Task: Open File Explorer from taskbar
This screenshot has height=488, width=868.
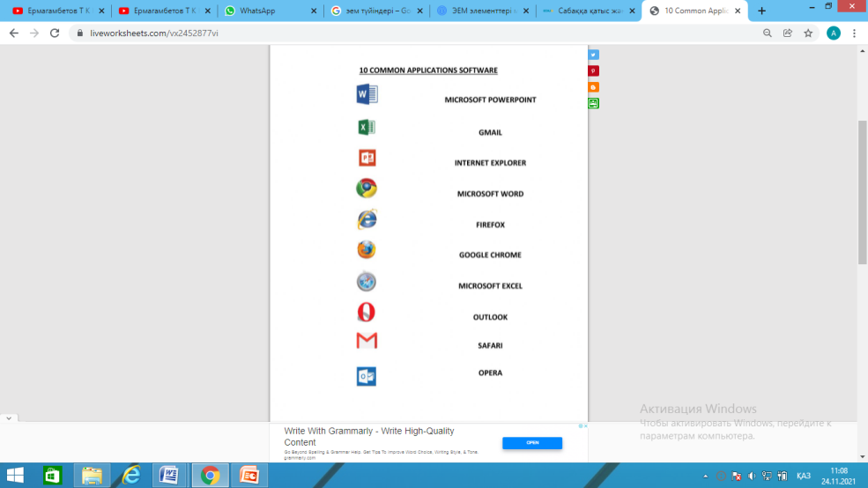Action: coord(92,476)
